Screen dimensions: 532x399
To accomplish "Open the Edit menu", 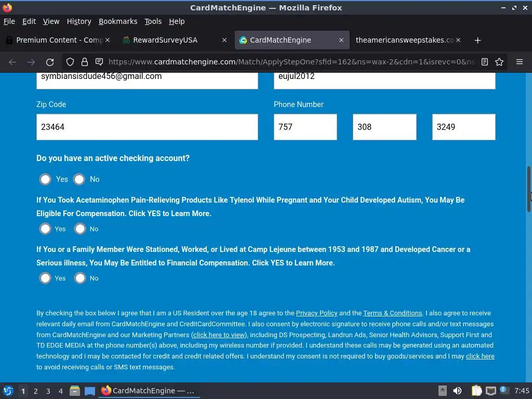I will point(29,21).
